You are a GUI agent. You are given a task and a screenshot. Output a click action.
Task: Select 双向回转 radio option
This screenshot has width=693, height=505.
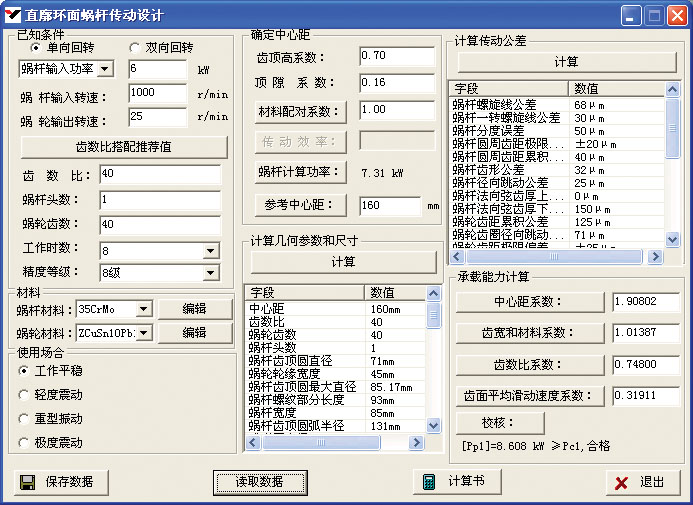(x=136, y=47)
